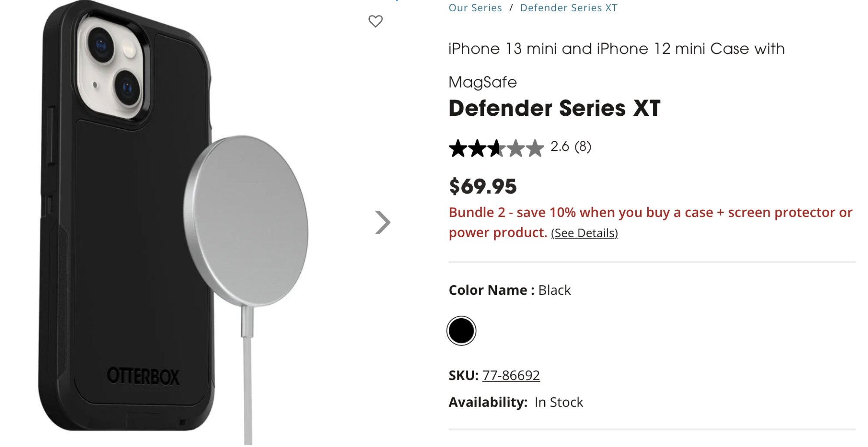Screen dimensions: 868x447
Task: Open the Our Series breadcrumb
Action: coord(475,8)
